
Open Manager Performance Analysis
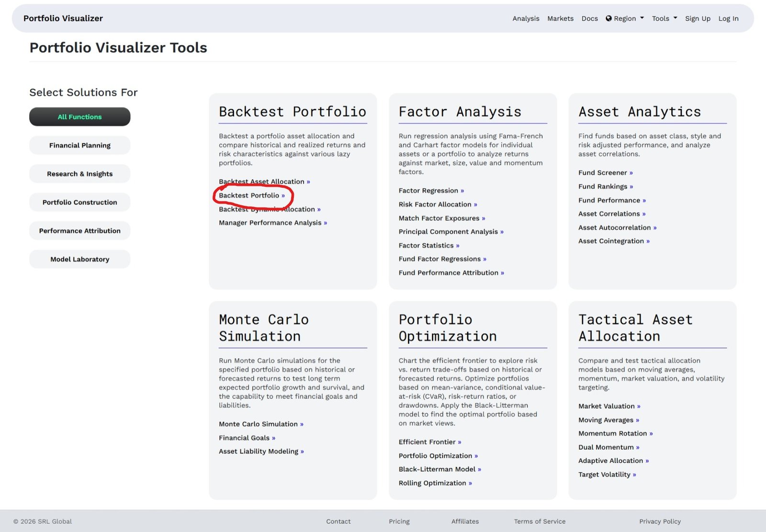click(x=273, y=223)
